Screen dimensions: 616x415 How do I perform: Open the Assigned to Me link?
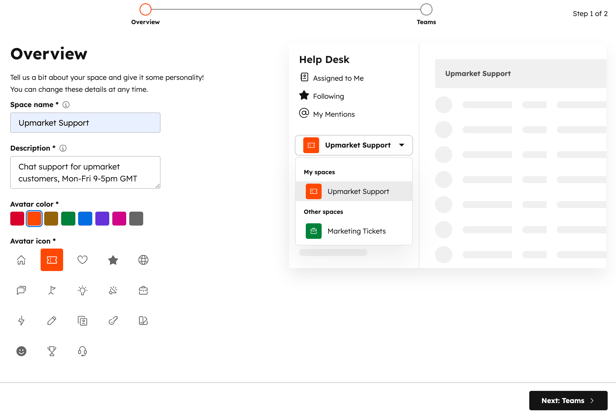338,78
